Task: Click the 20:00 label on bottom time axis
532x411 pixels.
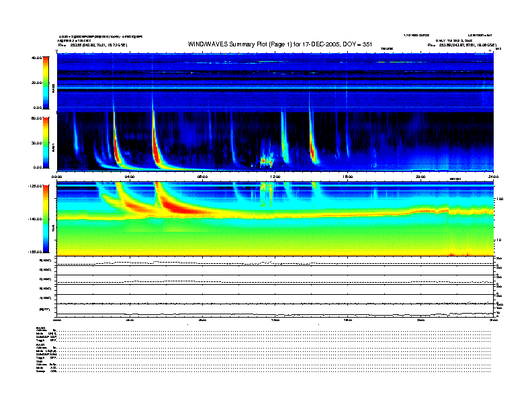Action: (x=420, y=320)
